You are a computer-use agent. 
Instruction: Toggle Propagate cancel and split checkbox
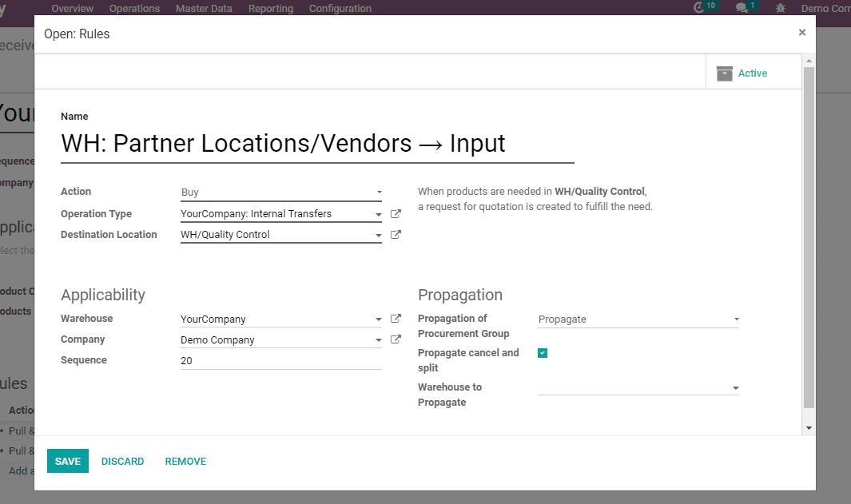pyautogui.click(x=543, y=352)
